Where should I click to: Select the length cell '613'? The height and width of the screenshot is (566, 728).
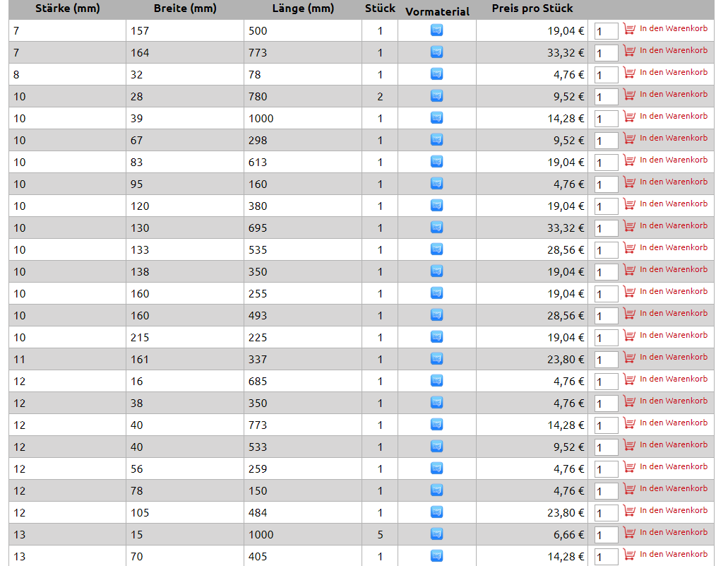[x=258, y=163]
